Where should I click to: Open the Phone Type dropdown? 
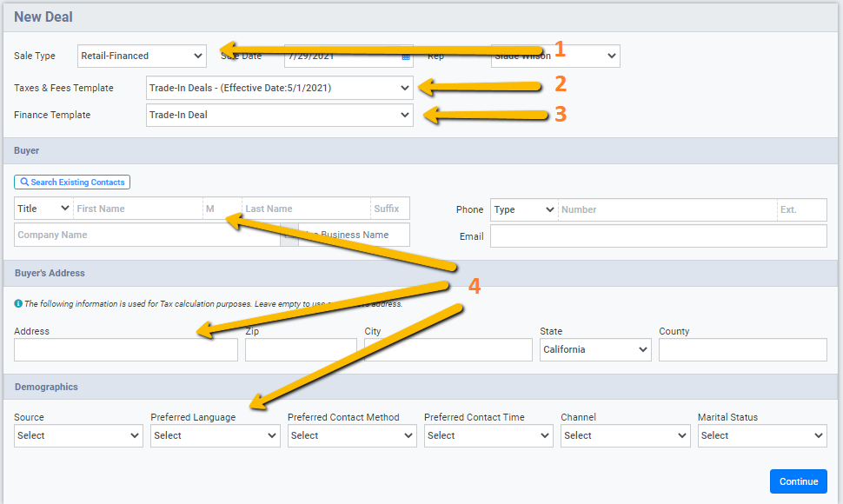tap(524, 209)
